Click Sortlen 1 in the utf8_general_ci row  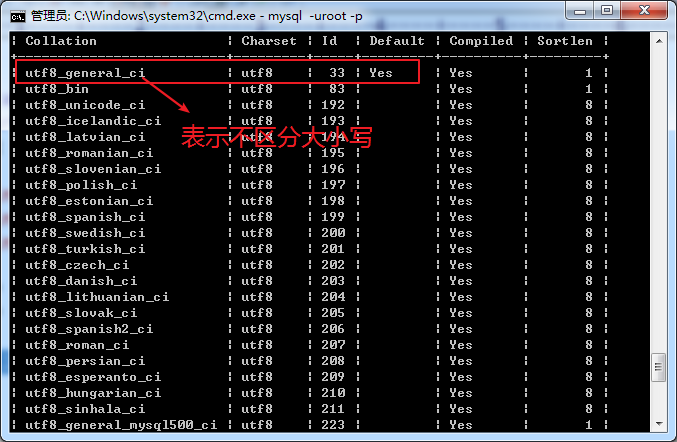(x=589, y=73)
